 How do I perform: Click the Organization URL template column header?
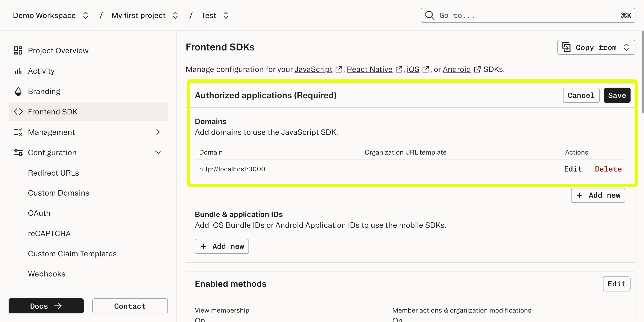[405, 152]
